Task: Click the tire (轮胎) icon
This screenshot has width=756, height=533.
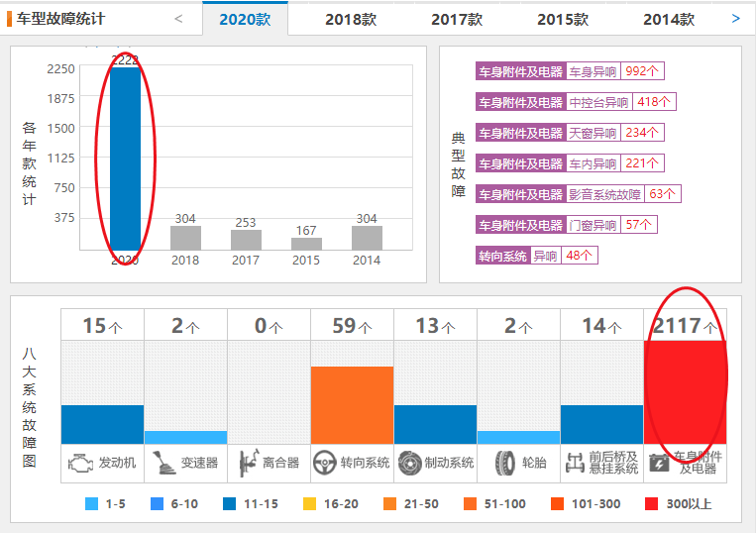Action: 505,462
